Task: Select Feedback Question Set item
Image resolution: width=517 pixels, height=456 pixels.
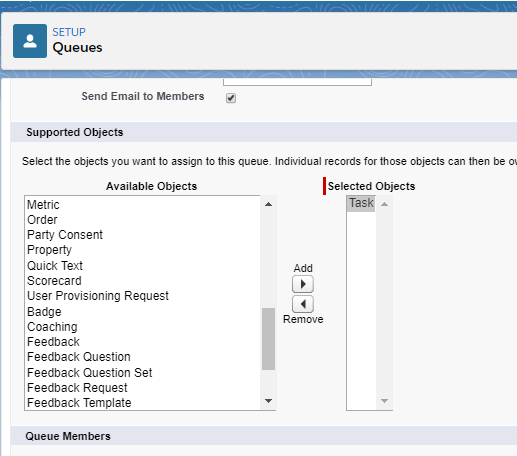Action: [x=90, y=372]
